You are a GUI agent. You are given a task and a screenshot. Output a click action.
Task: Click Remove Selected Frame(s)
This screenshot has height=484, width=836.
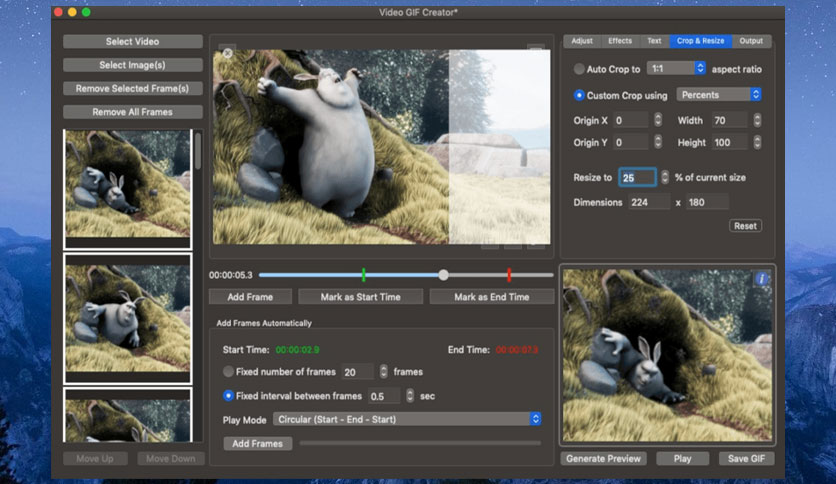pyautogui.click(x=132, y=88)
